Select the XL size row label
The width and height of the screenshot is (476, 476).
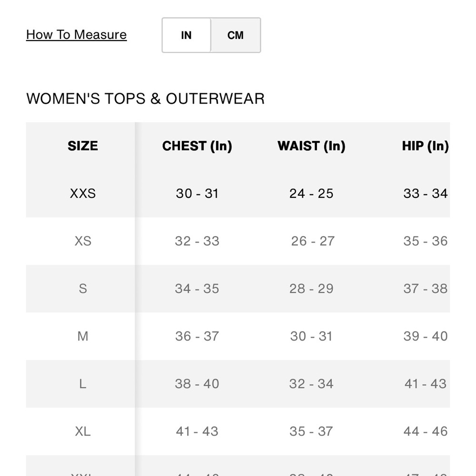pyautogui.click(x=83, y=432)
